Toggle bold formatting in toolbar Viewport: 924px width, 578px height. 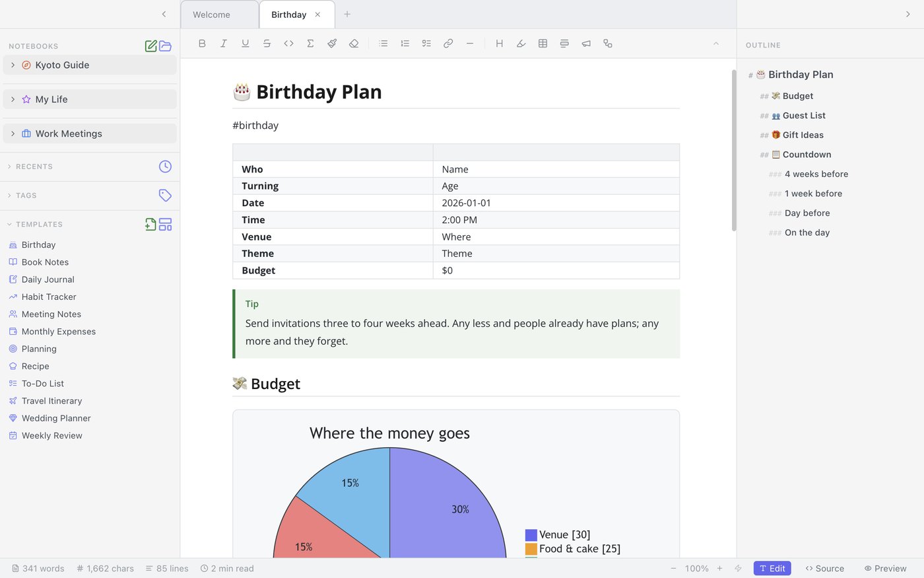pyautogui.click(x=202, y=44)
